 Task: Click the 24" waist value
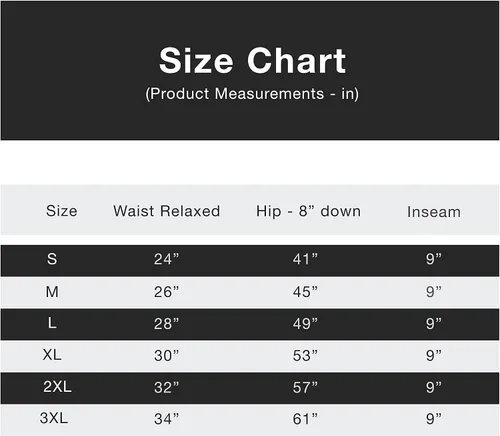pyautogui.click(x=166, y=259)
